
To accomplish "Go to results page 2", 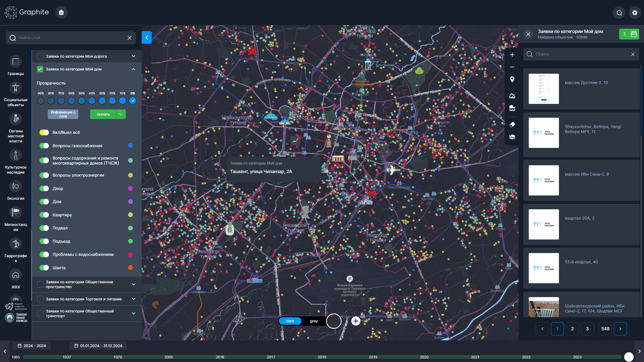I will click(x=572, y=329).
